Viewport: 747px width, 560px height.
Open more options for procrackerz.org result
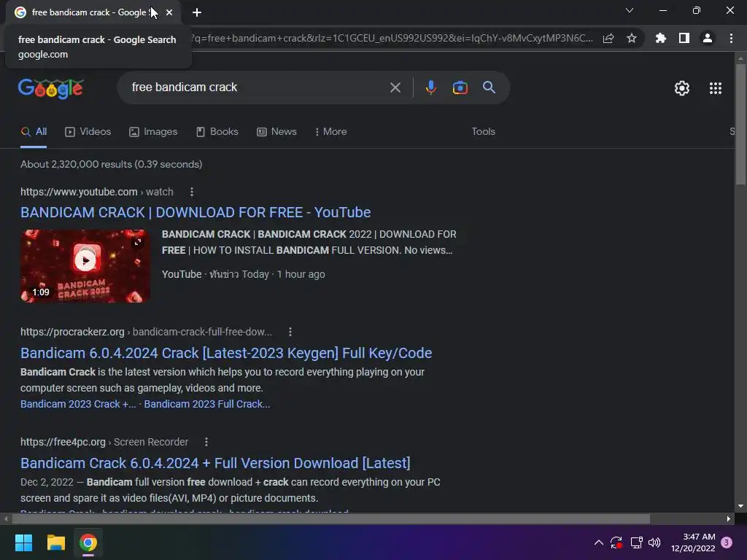(x=290, y=332)
